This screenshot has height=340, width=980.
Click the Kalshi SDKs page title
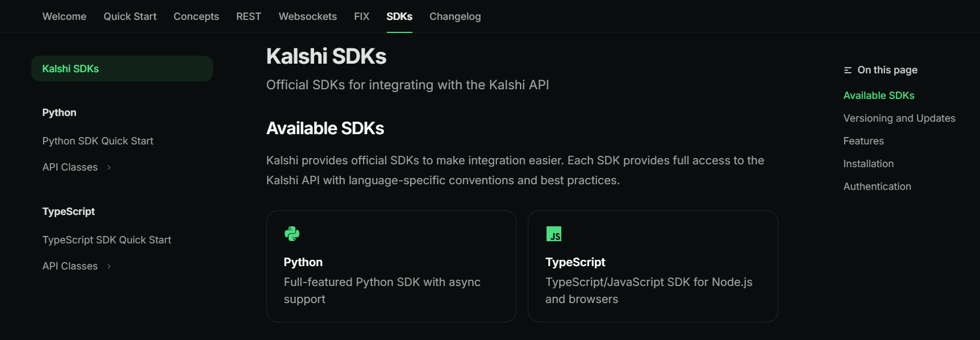327,56
